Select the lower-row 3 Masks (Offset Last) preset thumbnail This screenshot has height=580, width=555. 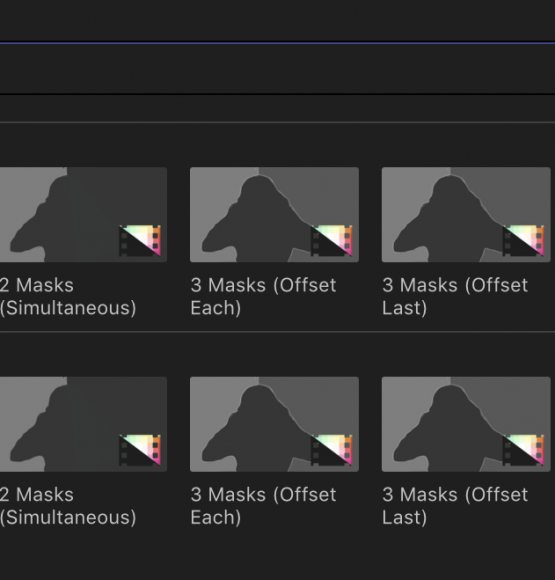(466, 424)
